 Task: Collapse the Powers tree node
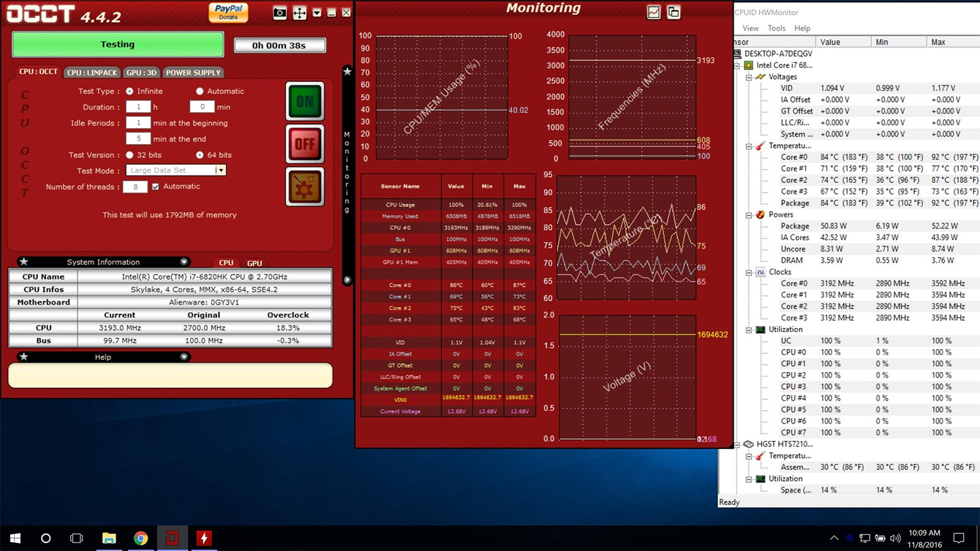coord(749,215)
